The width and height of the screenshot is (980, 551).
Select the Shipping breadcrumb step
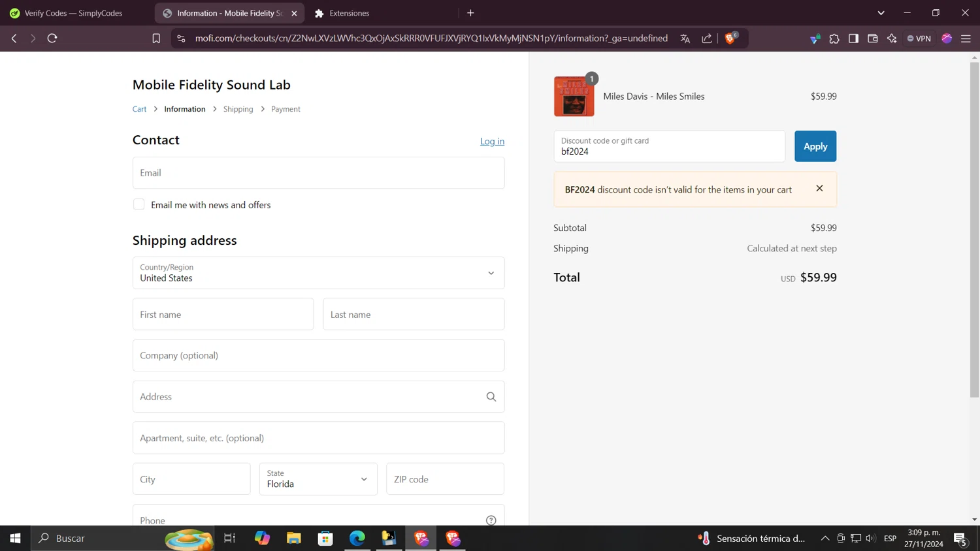coord(238,109)
